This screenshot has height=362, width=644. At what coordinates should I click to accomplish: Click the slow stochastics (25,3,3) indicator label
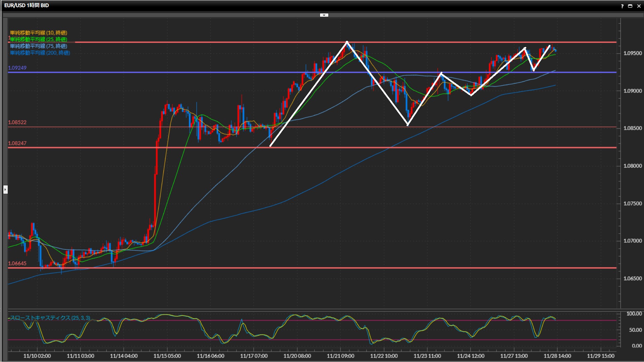pyautogui.click(x=50, y=318)
